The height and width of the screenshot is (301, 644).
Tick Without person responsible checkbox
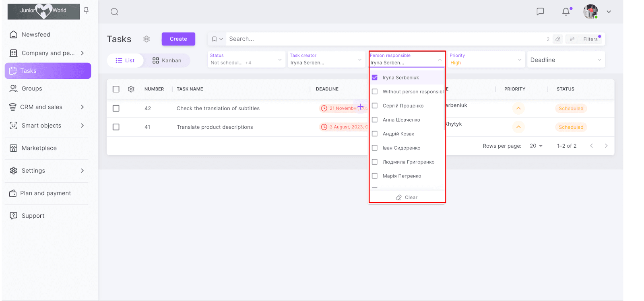pyautogui.click(x=375, y=92)
